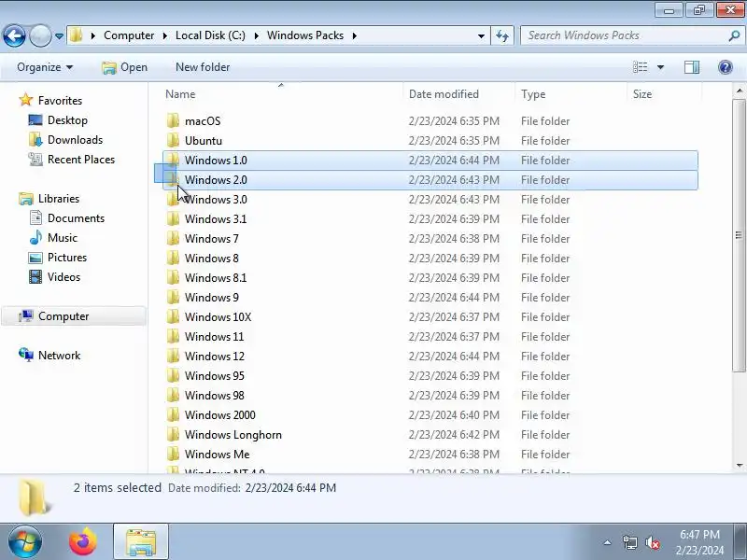Select the Windows 11 folder icon
This screenshot has width=747, height=560.
pyautogui.click(x=173, y=337)
